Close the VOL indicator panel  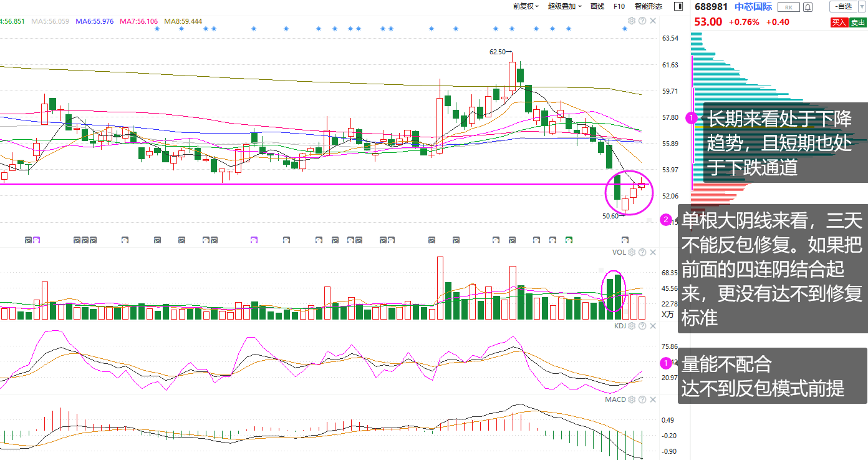653,252
